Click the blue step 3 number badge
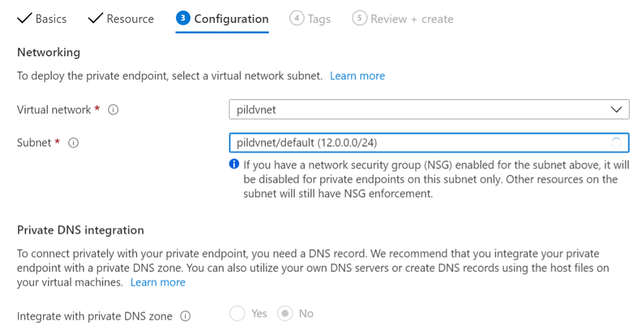Screen dimensions: 644x332 [183, 19]
